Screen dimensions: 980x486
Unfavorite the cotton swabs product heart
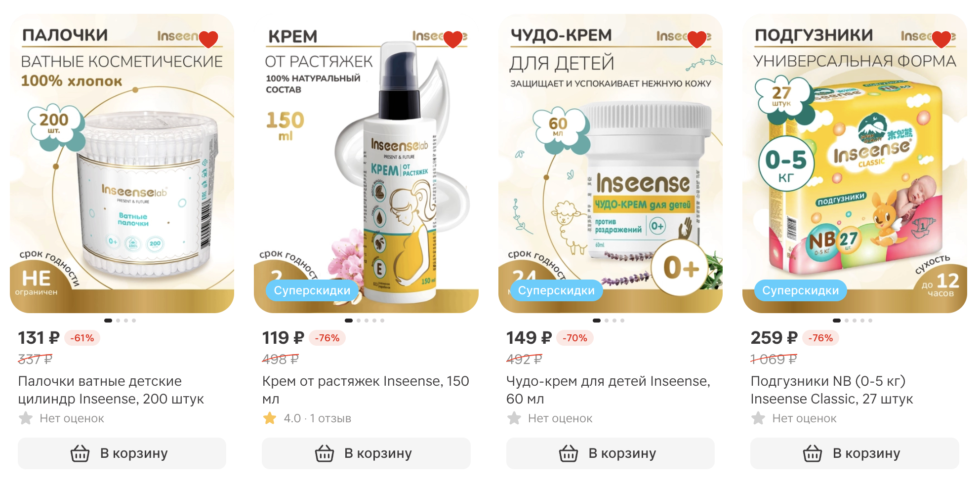(x=208, y=39)
